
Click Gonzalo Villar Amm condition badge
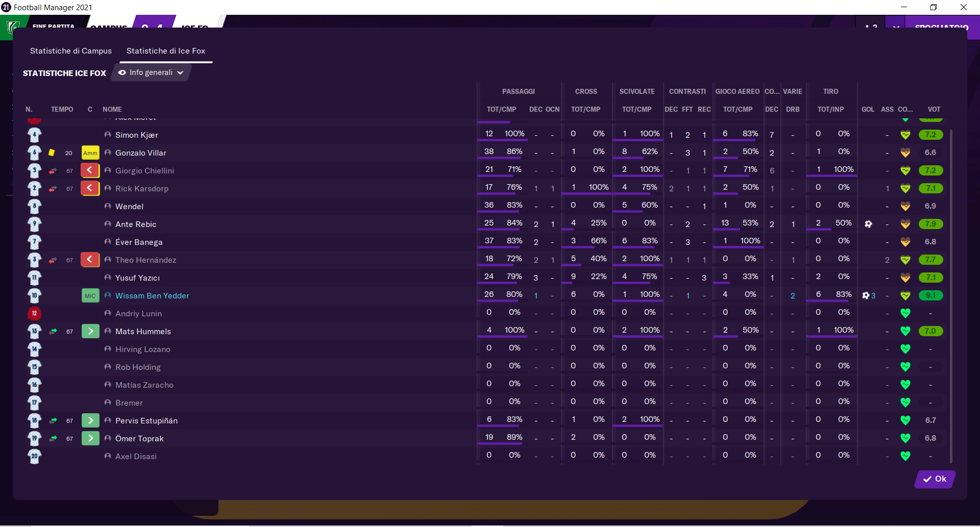(90, 153)
